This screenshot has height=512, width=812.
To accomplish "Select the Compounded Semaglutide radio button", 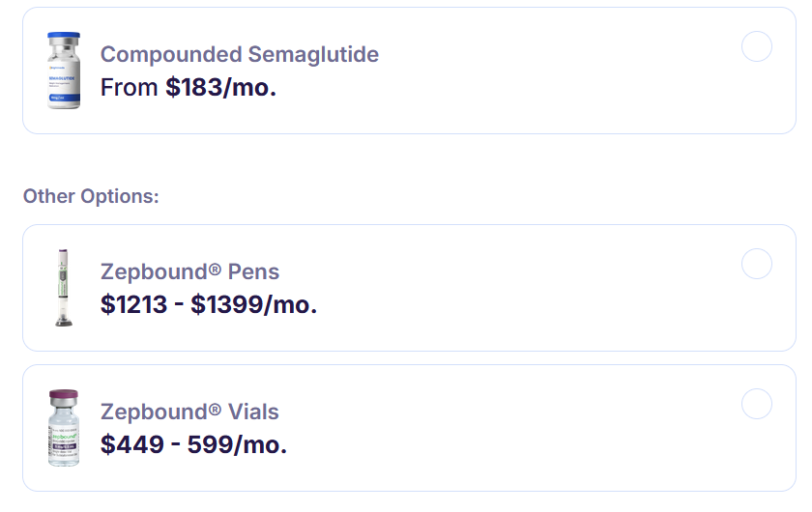I will pos(756,46).
